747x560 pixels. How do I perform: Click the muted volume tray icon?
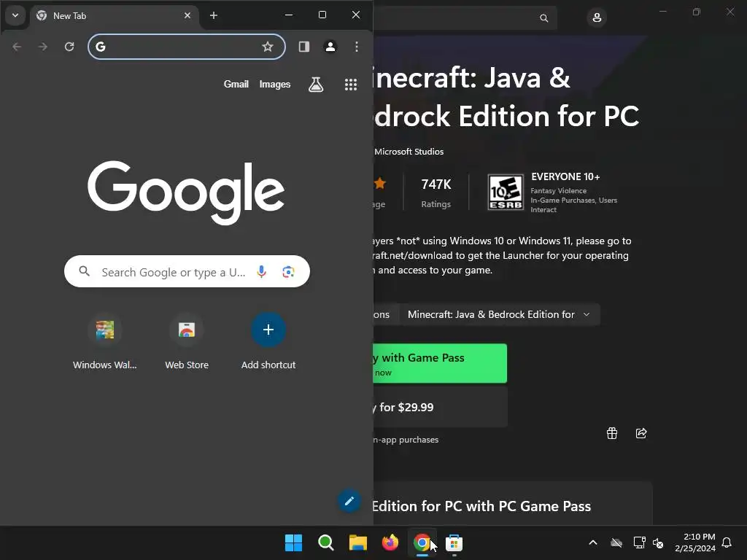(x=659, y=542)
